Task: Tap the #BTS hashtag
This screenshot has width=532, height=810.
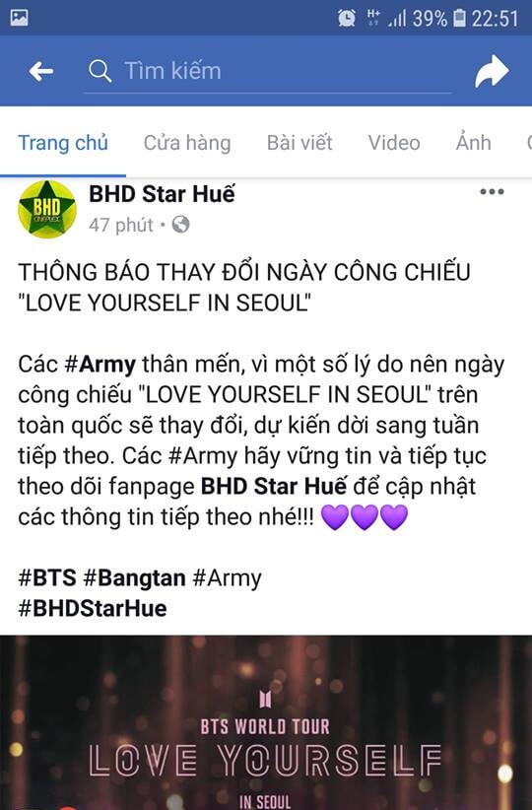Action: [x=47, y=577]
